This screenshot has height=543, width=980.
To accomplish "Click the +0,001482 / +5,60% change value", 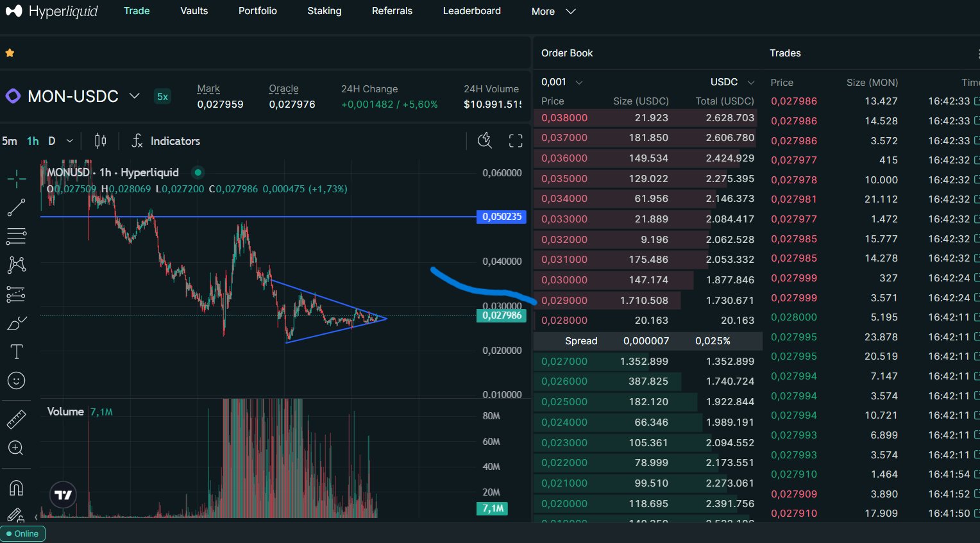I will [389, 104].
